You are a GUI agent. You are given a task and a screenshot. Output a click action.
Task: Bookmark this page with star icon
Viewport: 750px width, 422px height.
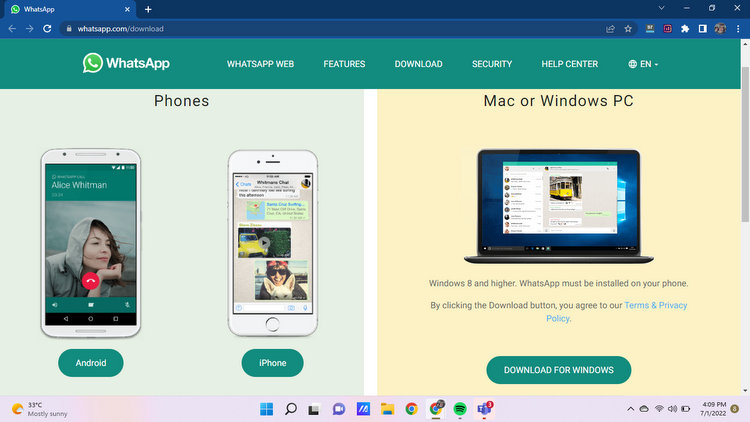(x=628, y=29)
